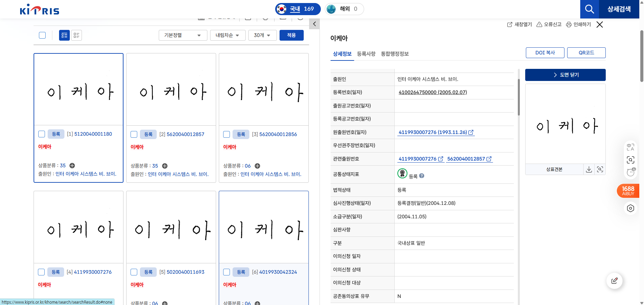Check the box for result 5120040001180
This screenshot has width=644, height=305.
[x=42, y=134]
